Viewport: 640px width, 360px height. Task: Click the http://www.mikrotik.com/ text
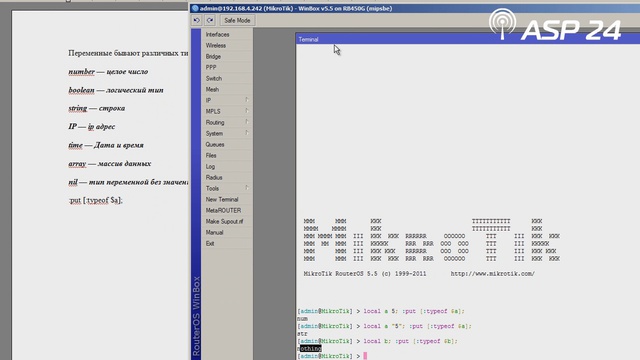(x=493, y=274)
